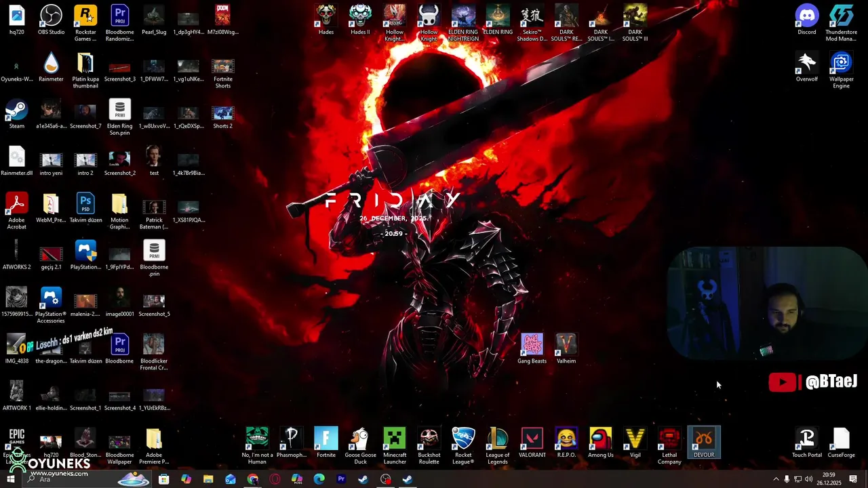
Task: Open the Among Us shortcut
Action: tap(600, 443)
